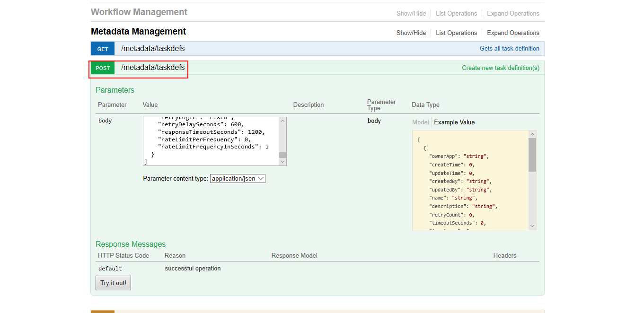Click the 'timeoutSeconds' line in example

458,223
